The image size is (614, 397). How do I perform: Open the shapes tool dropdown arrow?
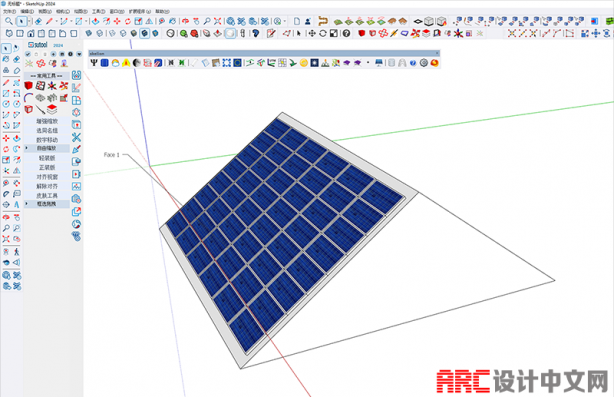click(x=86, y=21)
